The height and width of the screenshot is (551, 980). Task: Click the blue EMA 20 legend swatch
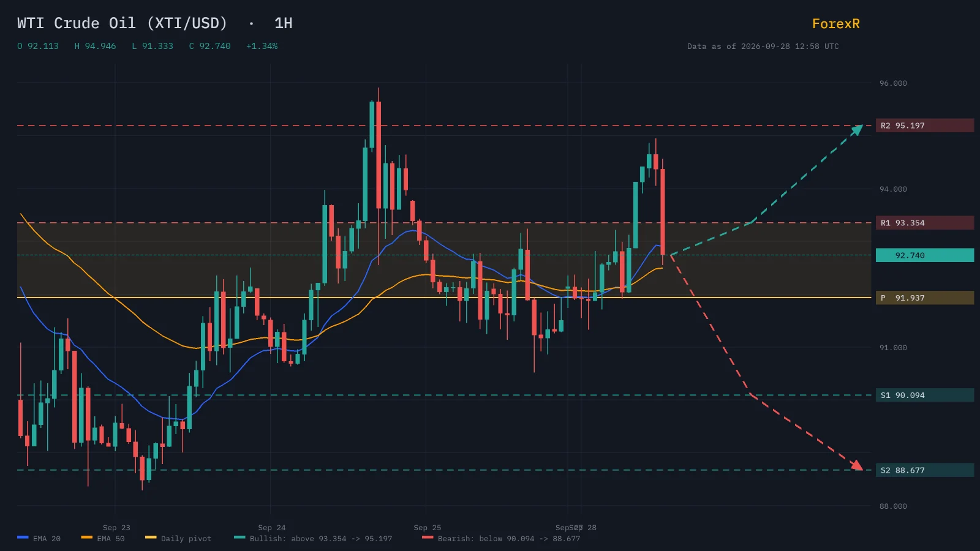(23, 538)
